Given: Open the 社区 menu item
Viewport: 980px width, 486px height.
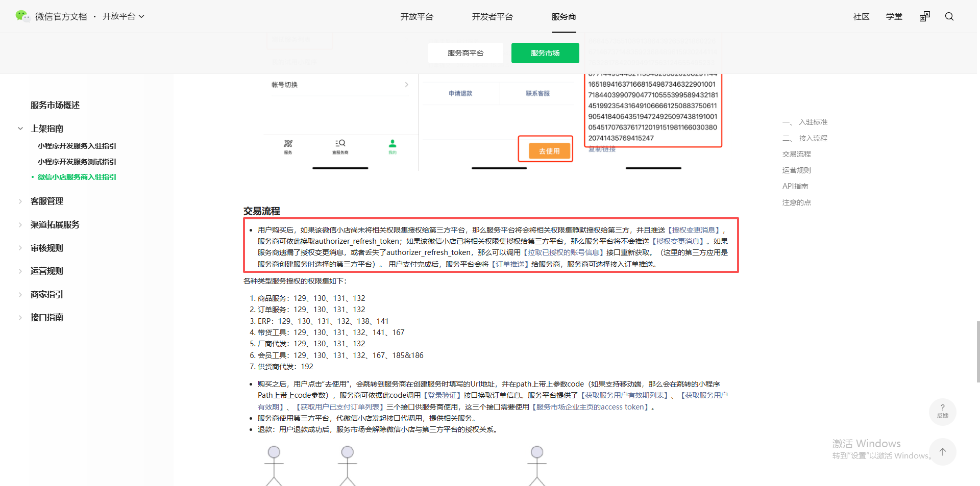Looking at the screenshot, I should pyautogui.click(x=862, y=17).
